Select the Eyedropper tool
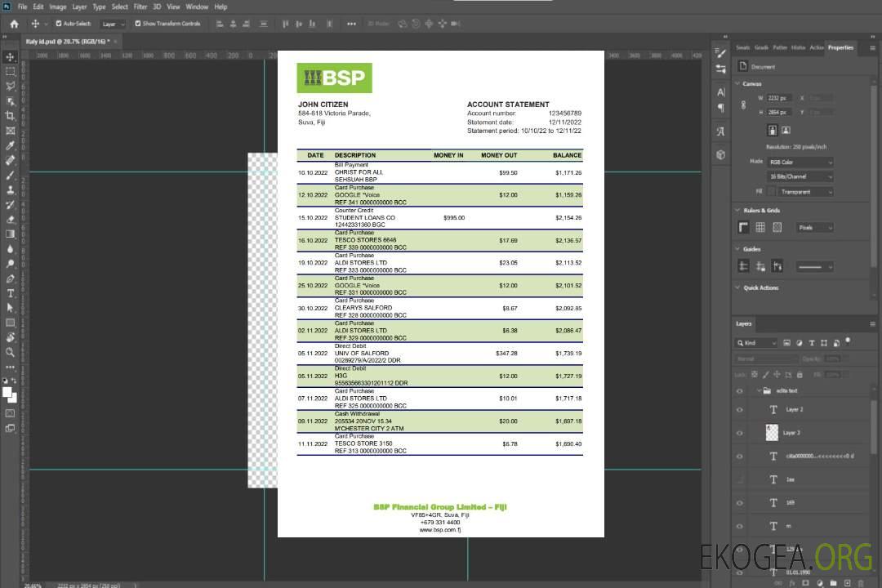 point(10,145)
